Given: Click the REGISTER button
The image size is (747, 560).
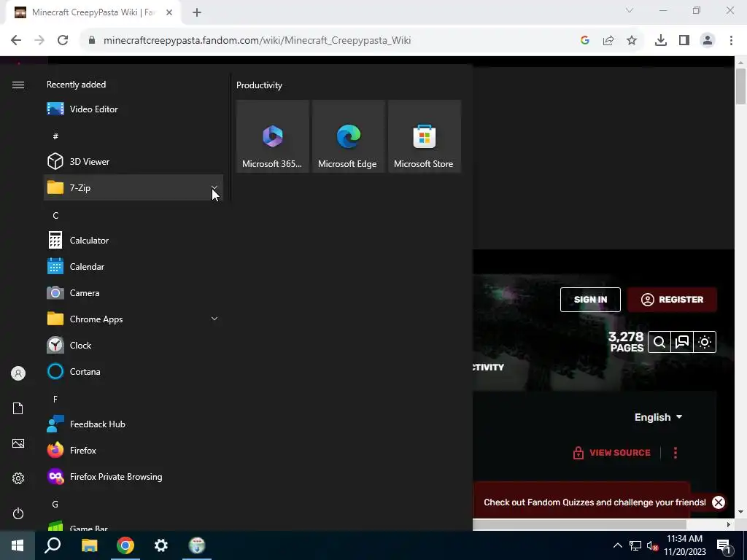Looking at the screenshot, I should pyautogui.click(x=672, y=300).
